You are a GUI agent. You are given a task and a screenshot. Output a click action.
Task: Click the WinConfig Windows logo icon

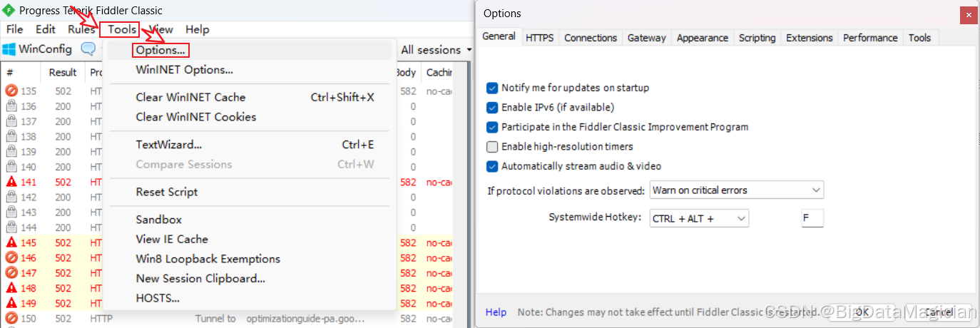pos(9,49)
